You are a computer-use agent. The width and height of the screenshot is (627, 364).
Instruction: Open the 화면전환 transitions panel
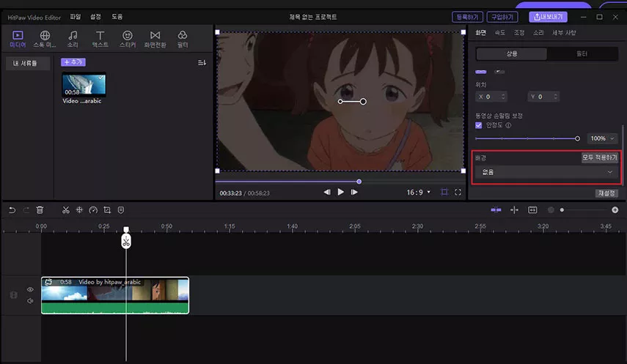tap(155, 39)
